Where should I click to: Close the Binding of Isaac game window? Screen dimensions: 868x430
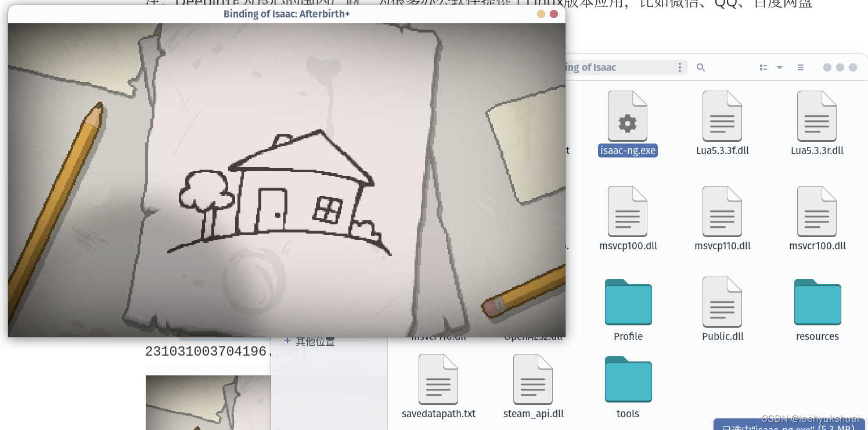(x=554, y=14)
